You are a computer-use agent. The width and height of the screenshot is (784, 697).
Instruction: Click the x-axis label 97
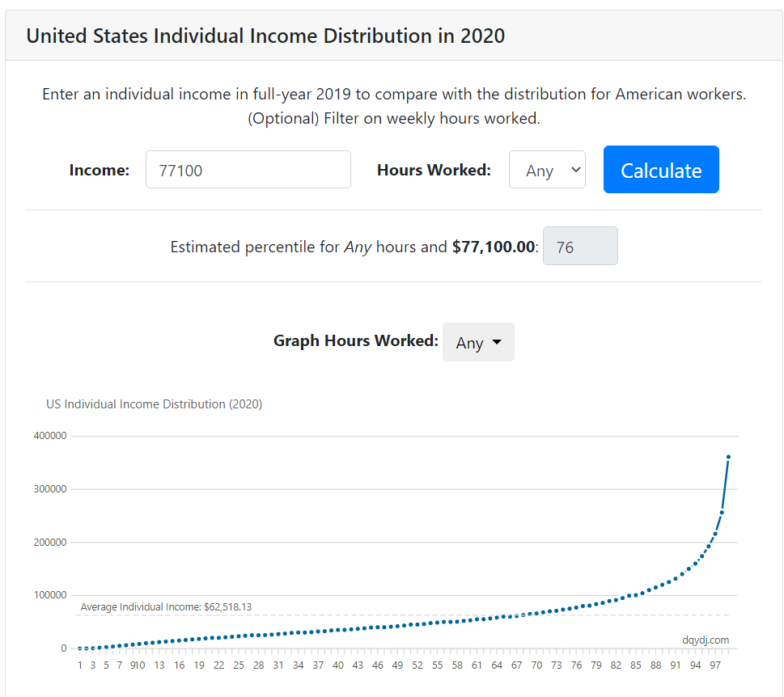point(715,665)
